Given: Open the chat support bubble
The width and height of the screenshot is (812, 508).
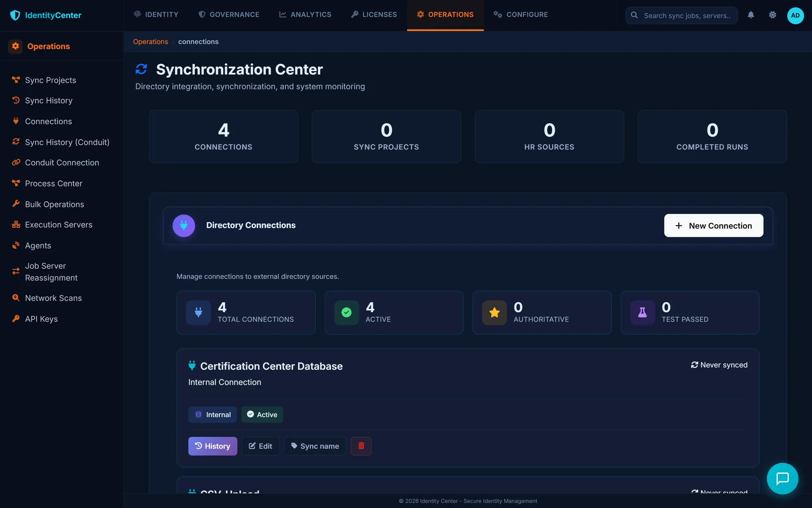Looking at the screenshot, I should click(782, 479).
